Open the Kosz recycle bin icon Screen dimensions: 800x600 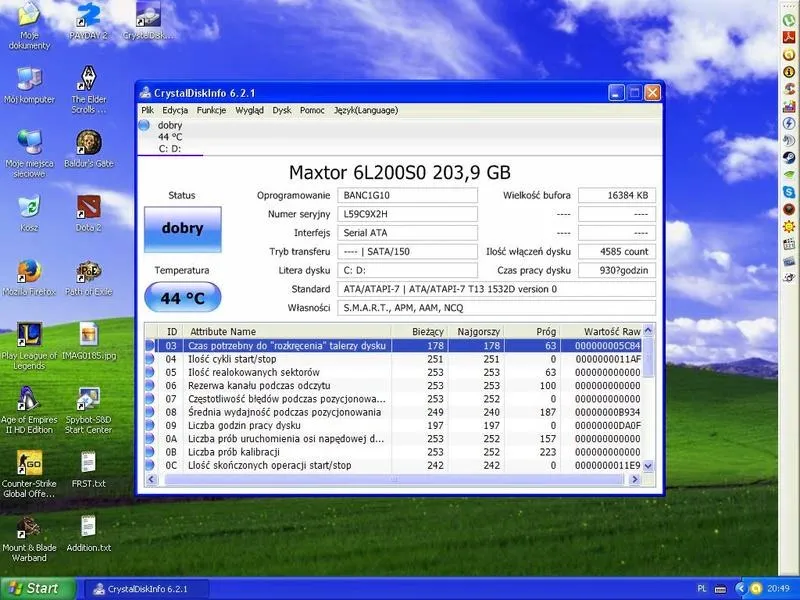(29, 213)
